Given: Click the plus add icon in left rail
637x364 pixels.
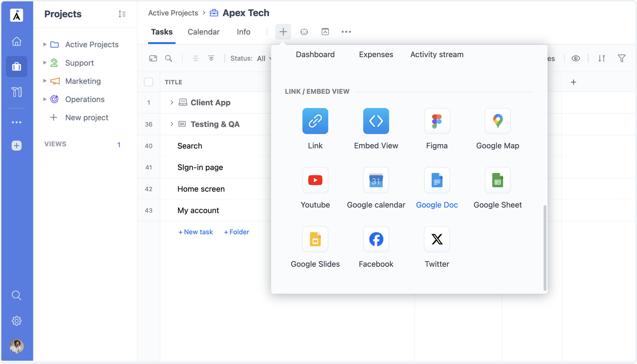Looking at the screenshot, I should click(17, 146).
